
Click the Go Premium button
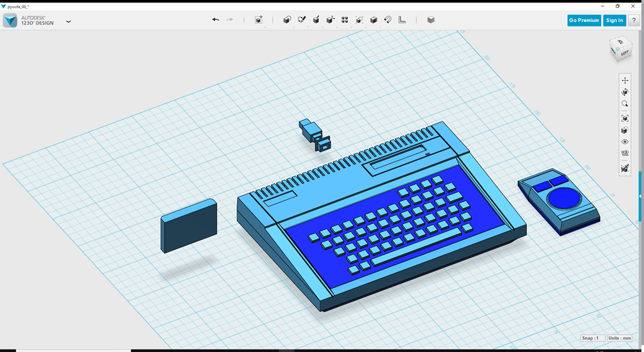pos(584,20)
